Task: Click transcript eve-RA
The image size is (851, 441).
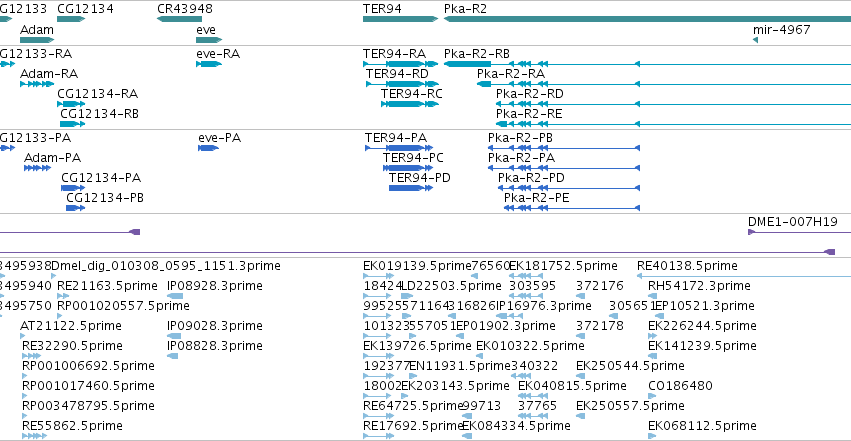Action: tap(209, 64)
